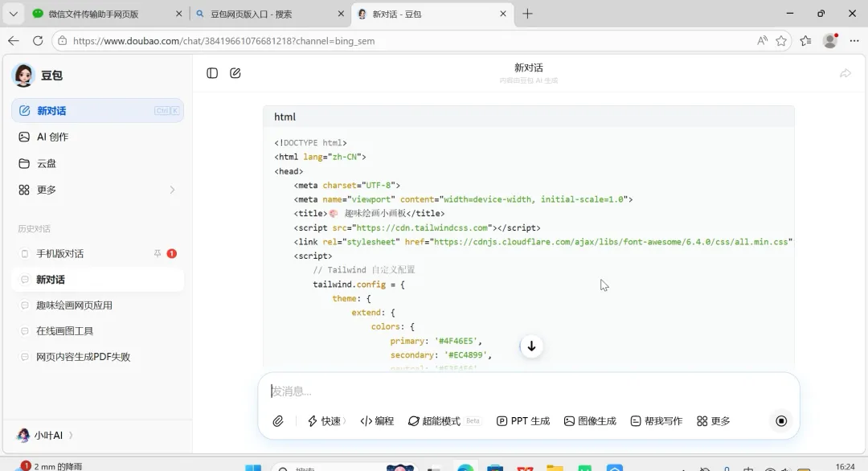
Task: Click the red unread badge on 手机版对话
Action: click(x=172, y=253)
